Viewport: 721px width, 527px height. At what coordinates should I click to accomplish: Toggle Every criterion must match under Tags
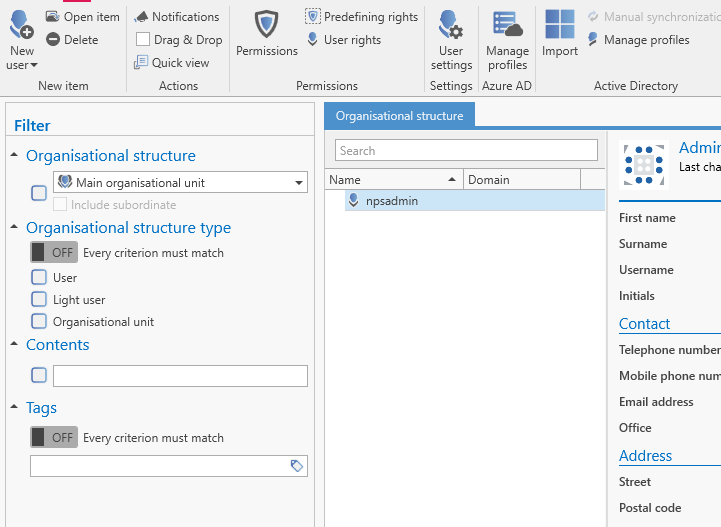click(x=54, y=437)
